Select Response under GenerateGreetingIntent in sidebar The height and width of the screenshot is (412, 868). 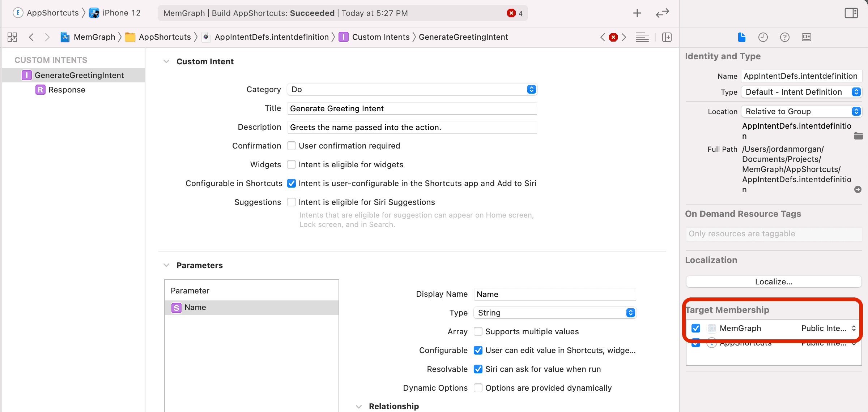point(67,90)
